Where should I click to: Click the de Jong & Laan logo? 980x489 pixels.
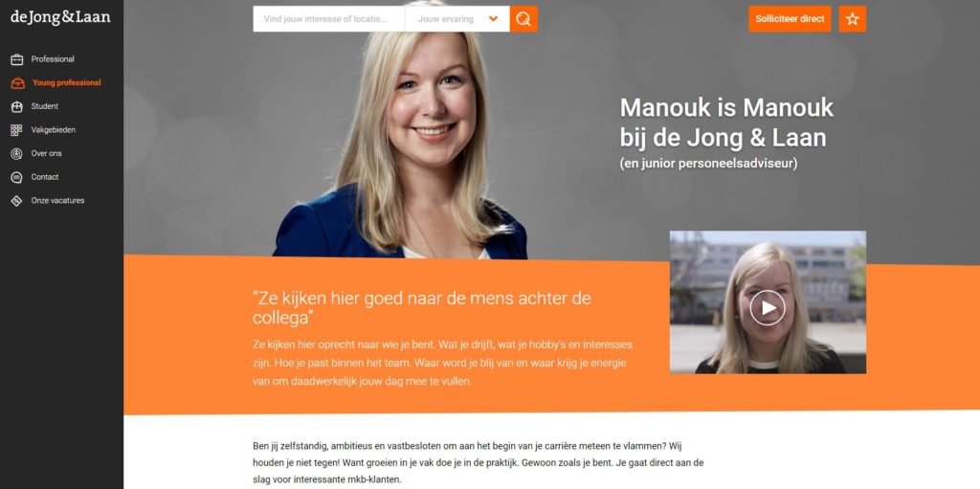60,17
